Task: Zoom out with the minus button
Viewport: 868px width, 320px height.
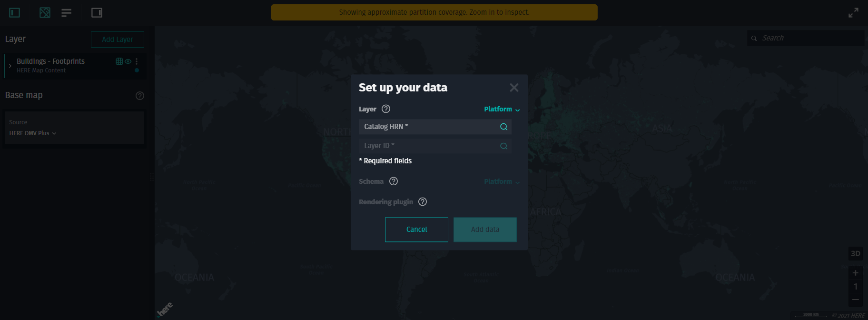Action: [x=855, y=300]
